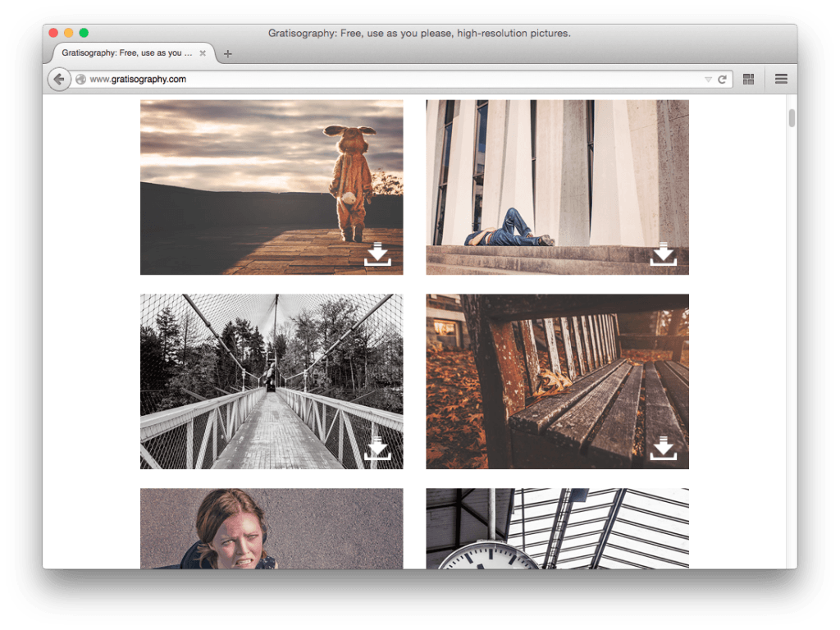Screen dimensions: 840x630
Task: Click the vertical scrollbar thumb
Action: (792, 117)
